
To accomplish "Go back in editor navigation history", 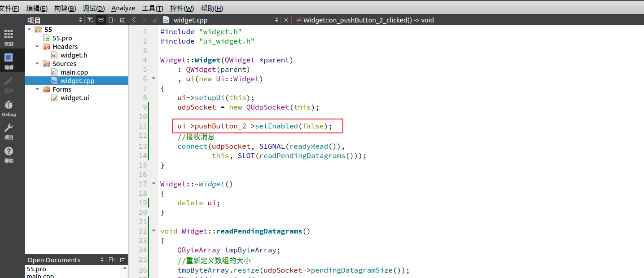I will click(134, 20).
